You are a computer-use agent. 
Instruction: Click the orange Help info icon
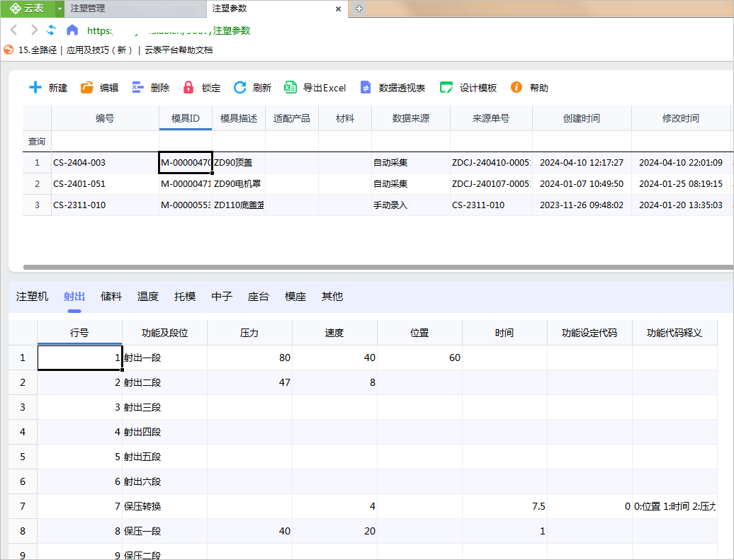click(516, 87)
